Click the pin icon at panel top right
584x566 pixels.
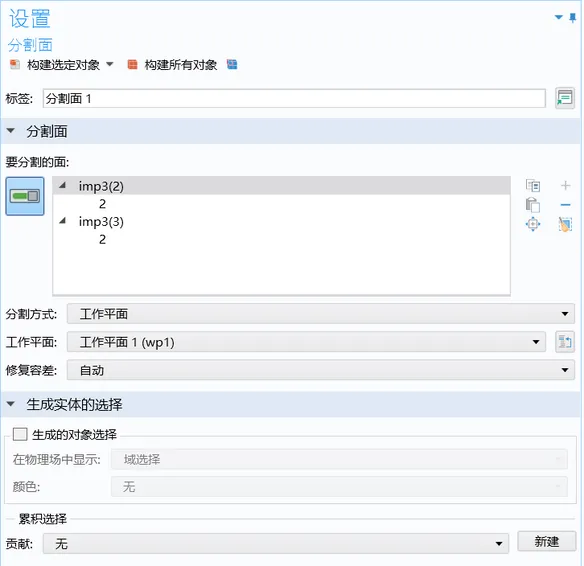(572, 18)
